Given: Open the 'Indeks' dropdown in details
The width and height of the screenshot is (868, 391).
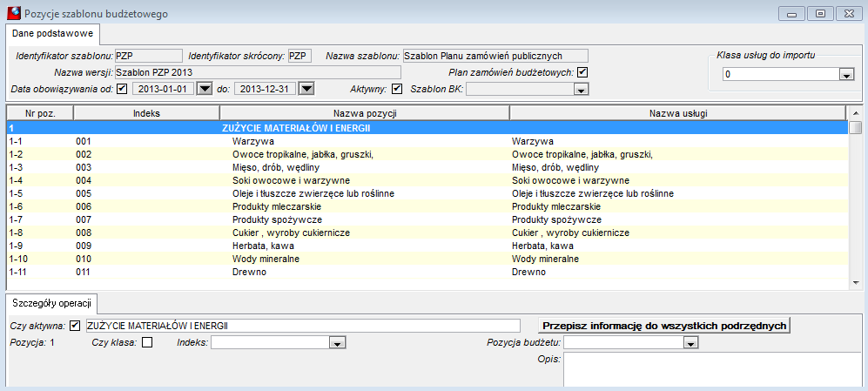Looking at the screenshot, I should (337, 343).
